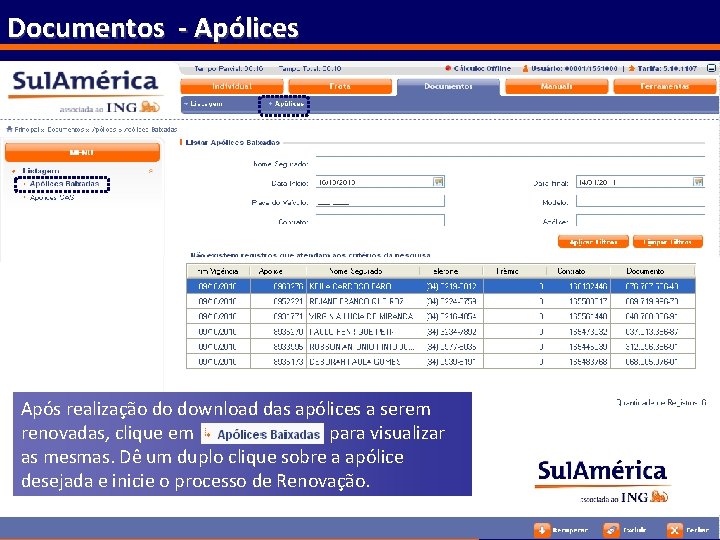
Task: Sort by Apólice column header
Action: click(278, 271)
